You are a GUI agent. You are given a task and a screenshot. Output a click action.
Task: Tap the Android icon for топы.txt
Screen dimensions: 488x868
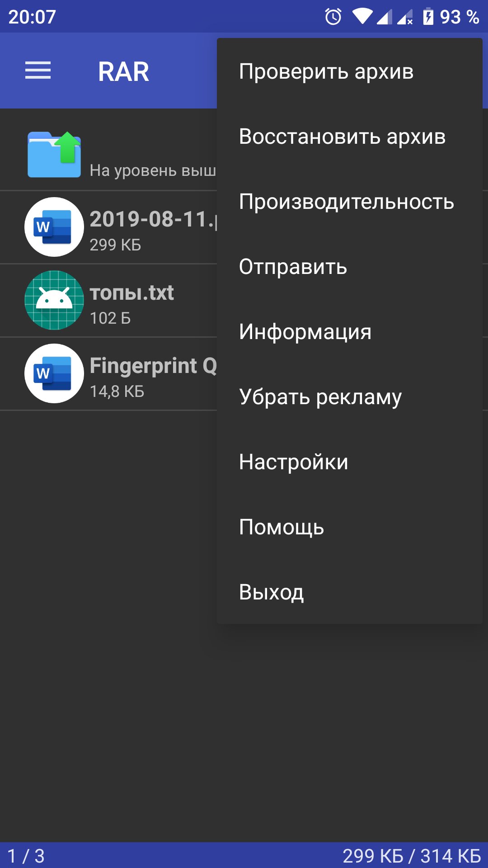pyautogui.click(x=54, y=300)
